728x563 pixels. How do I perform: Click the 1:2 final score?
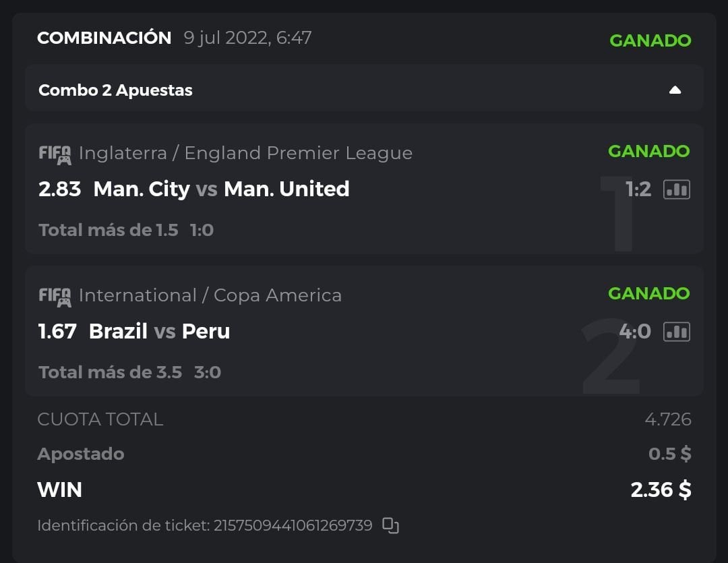coord(638,189)
